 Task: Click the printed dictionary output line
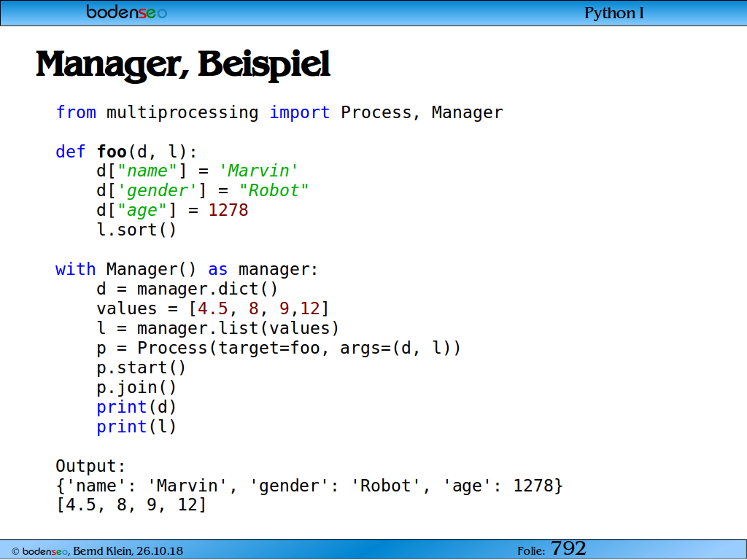309,486
